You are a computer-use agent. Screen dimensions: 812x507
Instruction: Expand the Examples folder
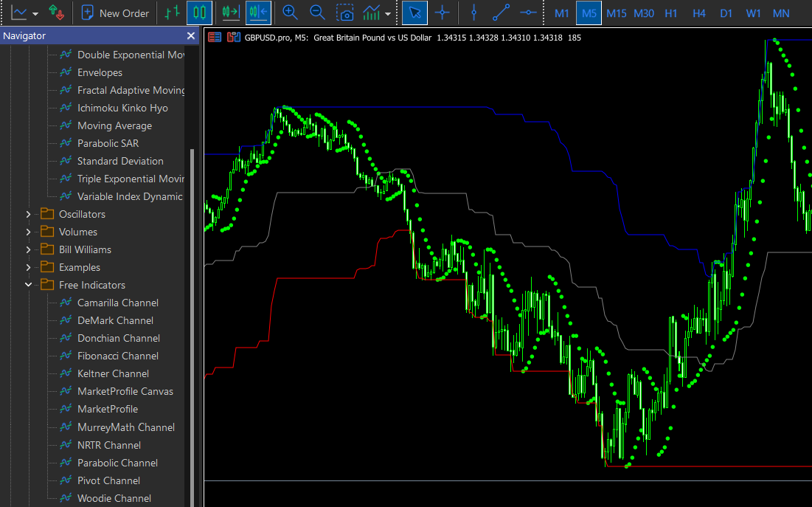(29, 267)
